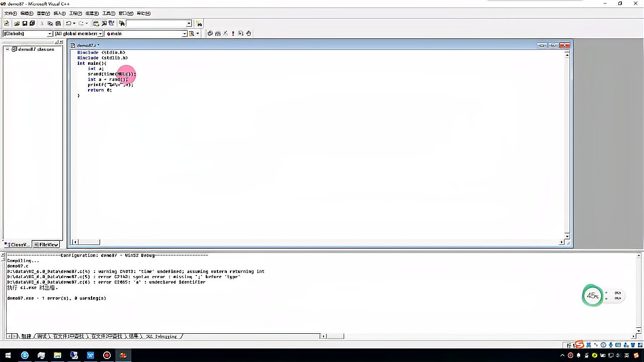This screenshot has width=644, height=362.
Task: Click the Stop Build icon
Action: click(x=225, y=33)
